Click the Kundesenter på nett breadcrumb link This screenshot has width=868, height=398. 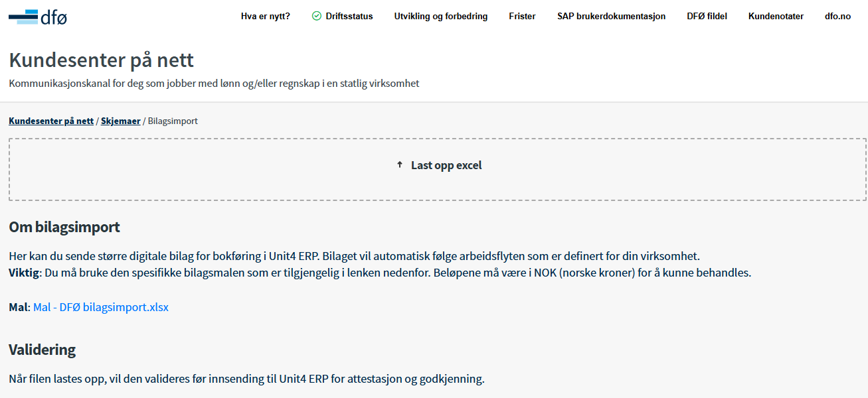click(x=51, y=121)
